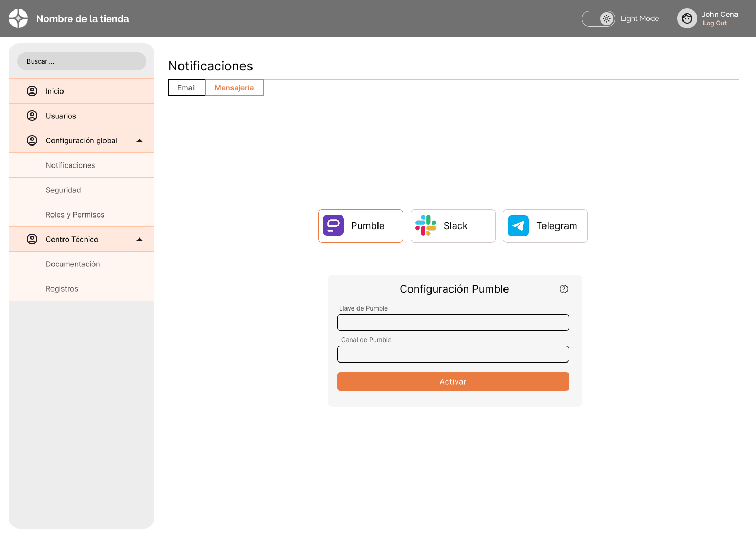Select the Mensajería tab
Image resolution: width=756 pixels, height=538 pixels.
pyautogui.click(x=234, y=88)
